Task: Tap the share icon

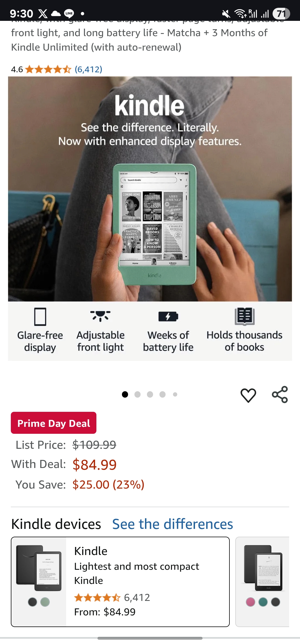Action: (280, 395)
